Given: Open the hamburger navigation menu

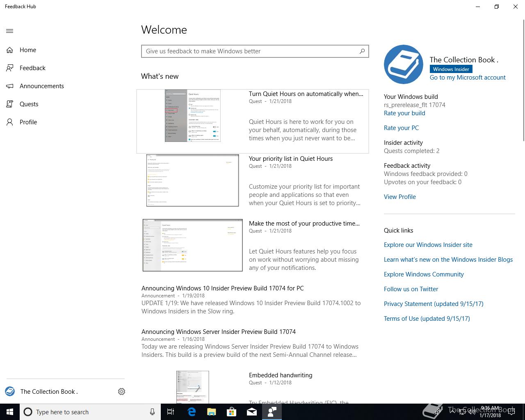Looking at the screenshot, I should 10,31.
